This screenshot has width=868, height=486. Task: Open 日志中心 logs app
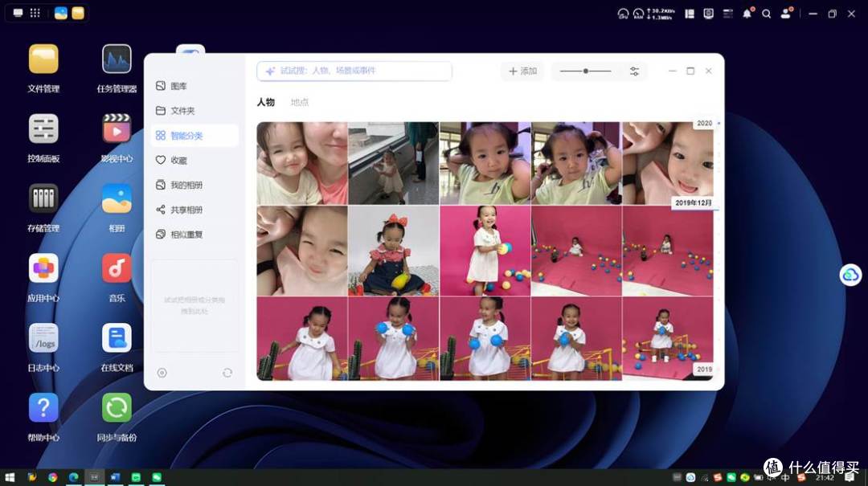pyautogui.click(x=43, y=338)
